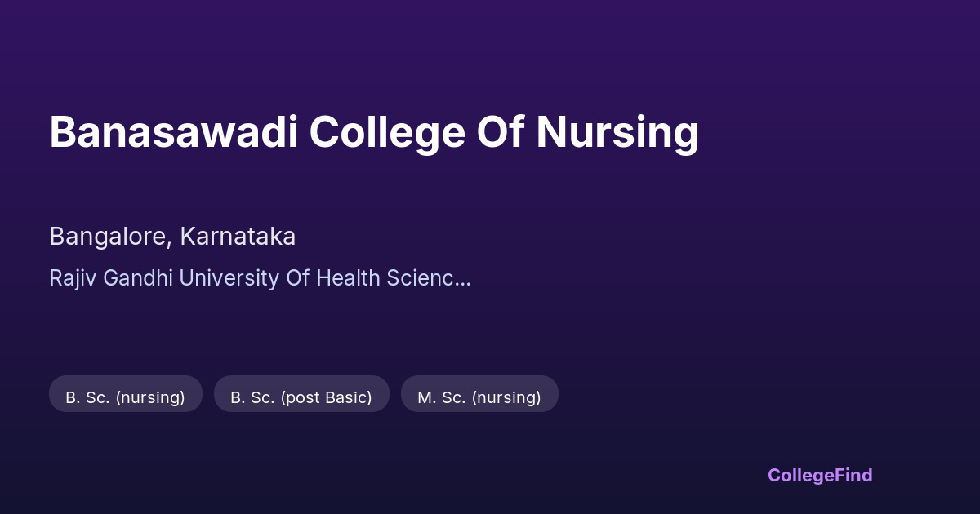
Task: Click the word Bangalore in the location
Action: [109, 237]
